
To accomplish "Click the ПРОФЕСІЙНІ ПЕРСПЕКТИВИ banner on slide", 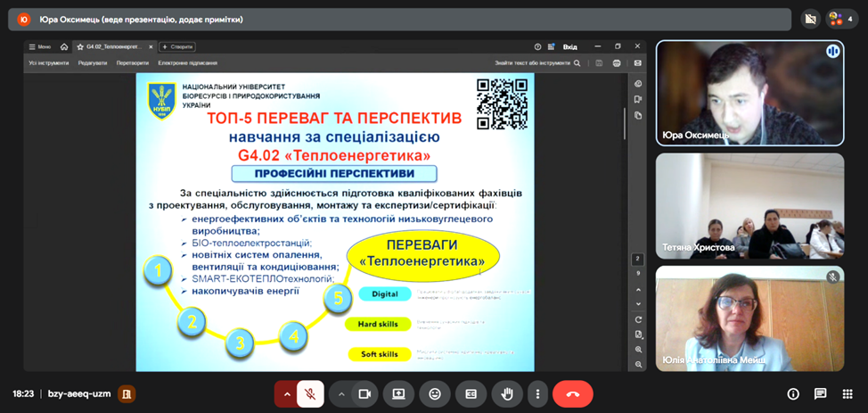I will (x=334, y=174).
